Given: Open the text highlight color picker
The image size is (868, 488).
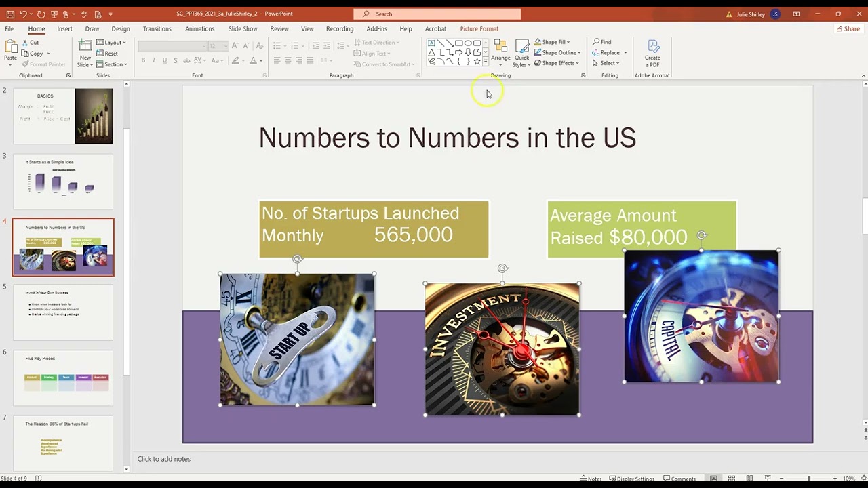Looking at the screenshot, I should pos(237,60).
